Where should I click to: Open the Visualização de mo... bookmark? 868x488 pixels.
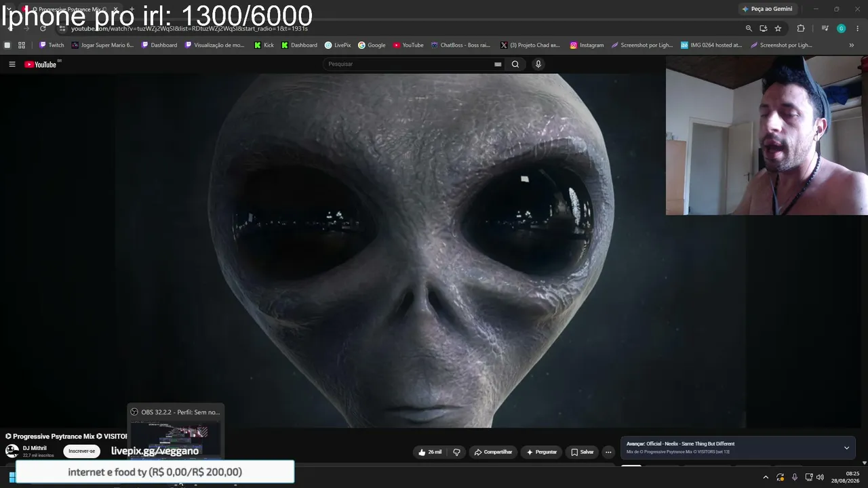214,45
